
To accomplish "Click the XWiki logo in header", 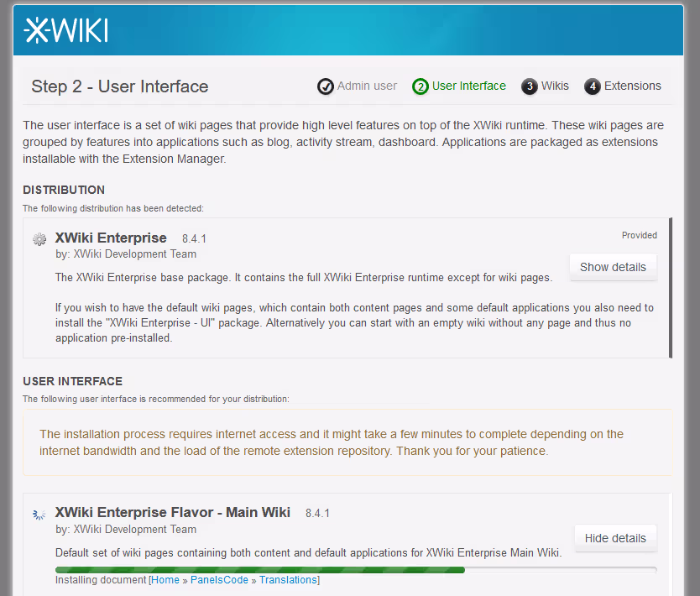I will point(66,31).
